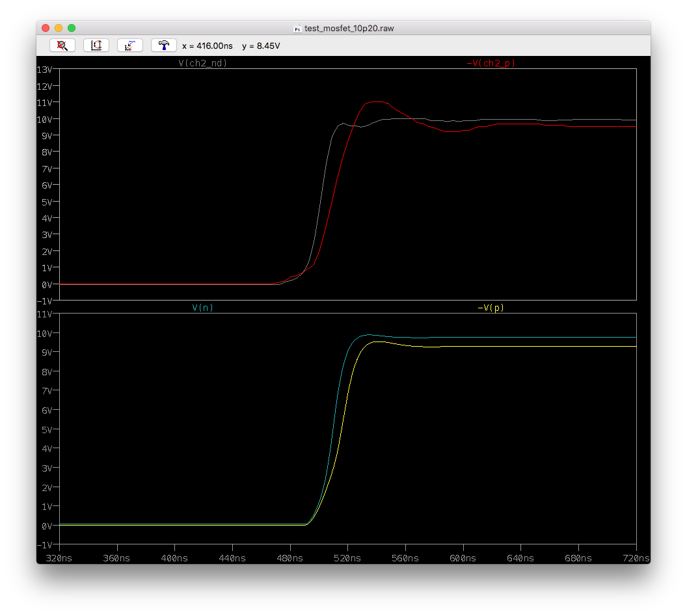This screenshot has width=687, height=616.
Task: Click the zoom-to-fit magnifier toolbar icon
Action: coord(62,46)
